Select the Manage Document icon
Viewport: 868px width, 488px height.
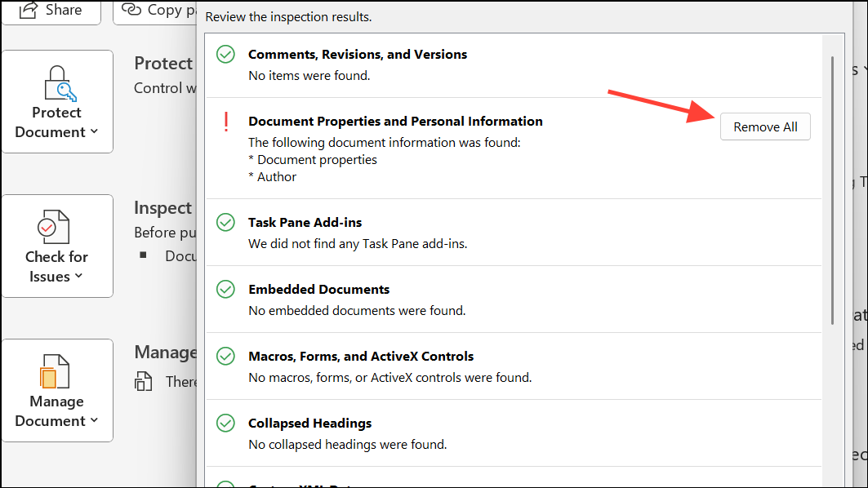(x=56, y=371)
